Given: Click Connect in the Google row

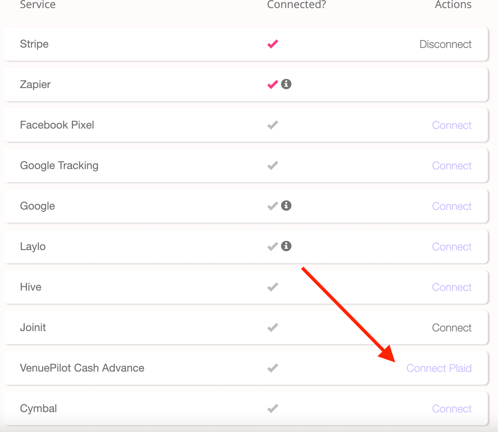Looking at the screenshot, I should pyautogui.click(x=452, y=206).
